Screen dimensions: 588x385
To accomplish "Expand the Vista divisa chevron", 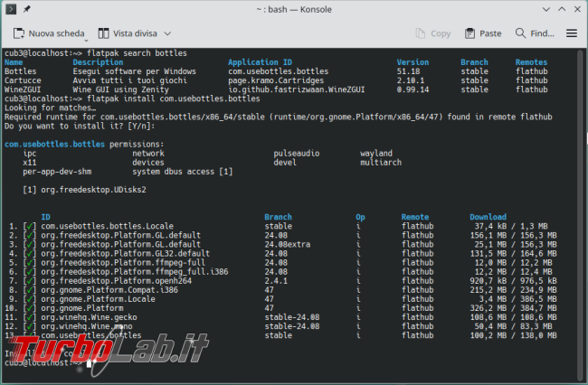I will (167, 33).
